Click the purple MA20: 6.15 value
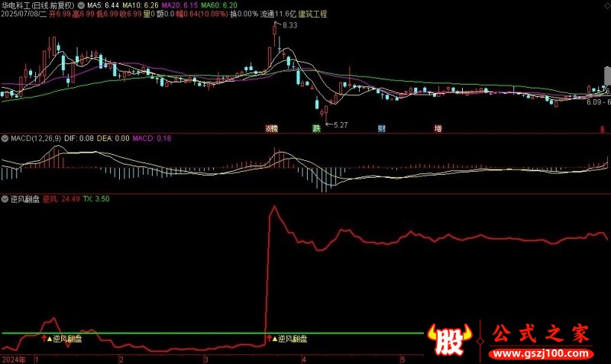611x364 pixels. [x=179, y=5]
